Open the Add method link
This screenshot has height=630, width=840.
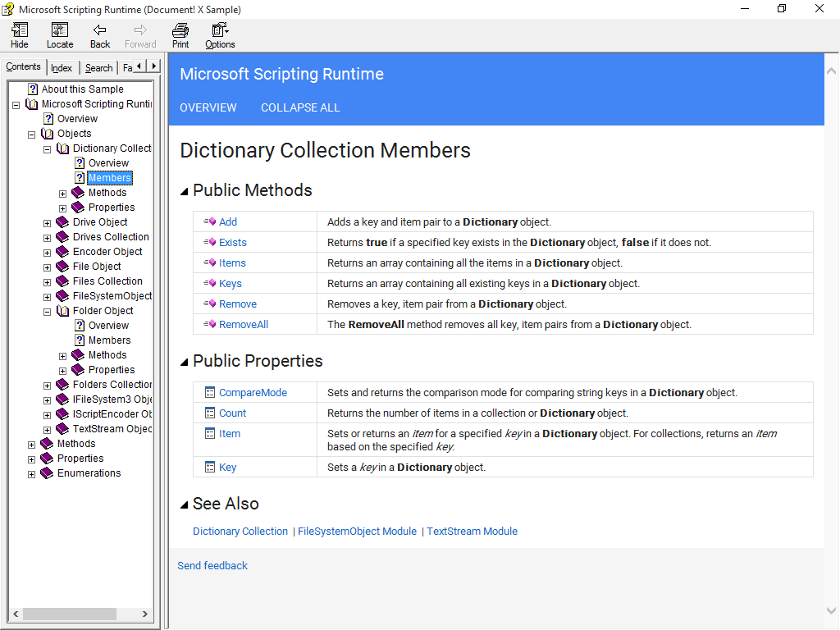(x=228, y=221)
